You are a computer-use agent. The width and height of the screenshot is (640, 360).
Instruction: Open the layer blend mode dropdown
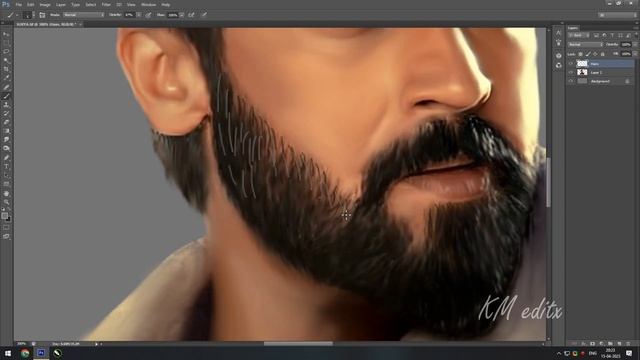585,44
